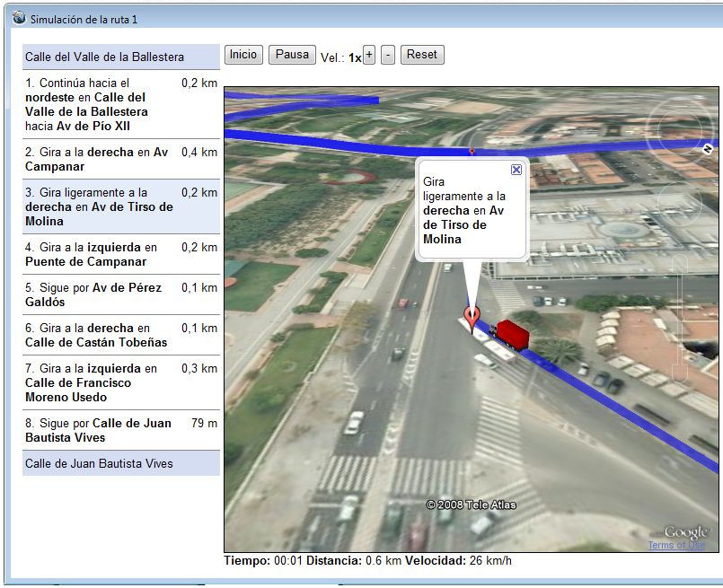
Task: Decrease playback speed with the - button
Action: click(x=389, y=55)
